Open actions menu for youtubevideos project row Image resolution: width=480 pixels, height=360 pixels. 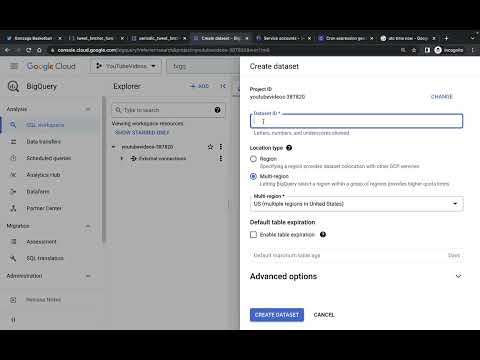pos(221,147)
